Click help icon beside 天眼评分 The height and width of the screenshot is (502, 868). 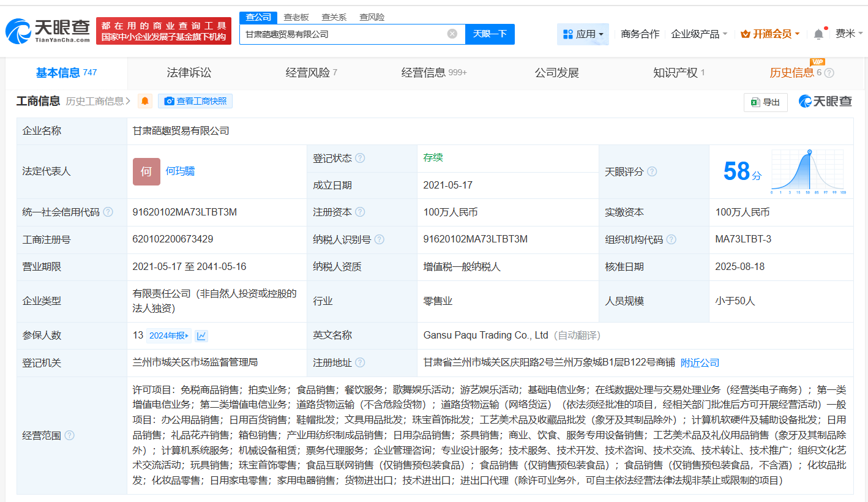pyautogui.click(x=652, y=172)
